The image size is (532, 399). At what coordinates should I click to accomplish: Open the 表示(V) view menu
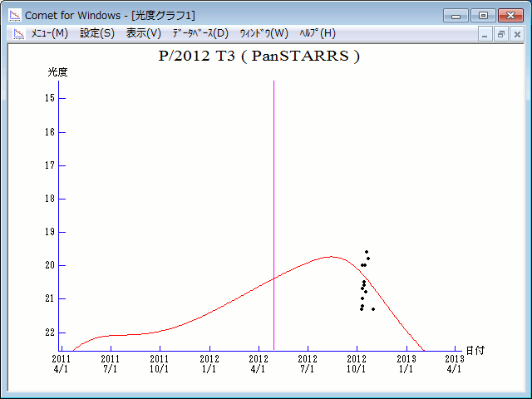pyautogui.click(x=144, y=33)
